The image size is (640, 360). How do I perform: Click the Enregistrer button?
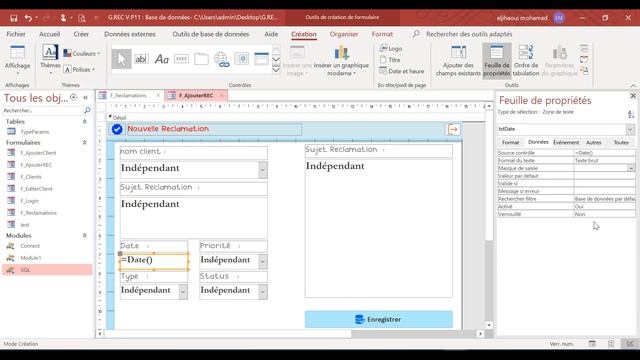click(379, 319)
